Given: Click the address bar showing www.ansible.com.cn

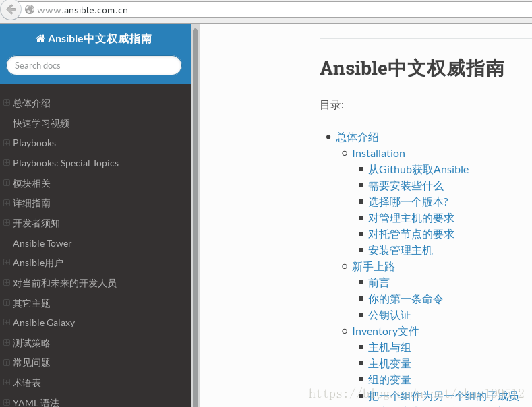Looking at the screenshot, I should pos(275,10).
